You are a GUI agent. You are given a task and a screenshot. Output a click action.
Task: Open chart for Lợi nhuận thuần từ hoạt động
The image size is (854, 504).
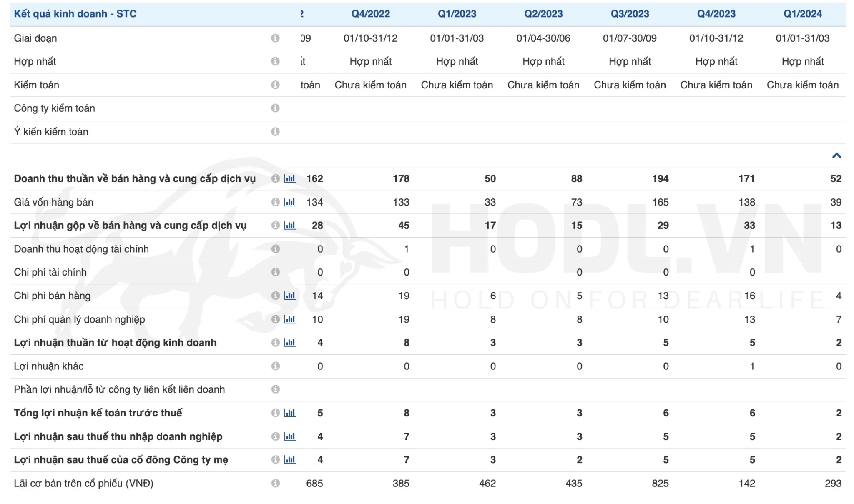[289, 343]
